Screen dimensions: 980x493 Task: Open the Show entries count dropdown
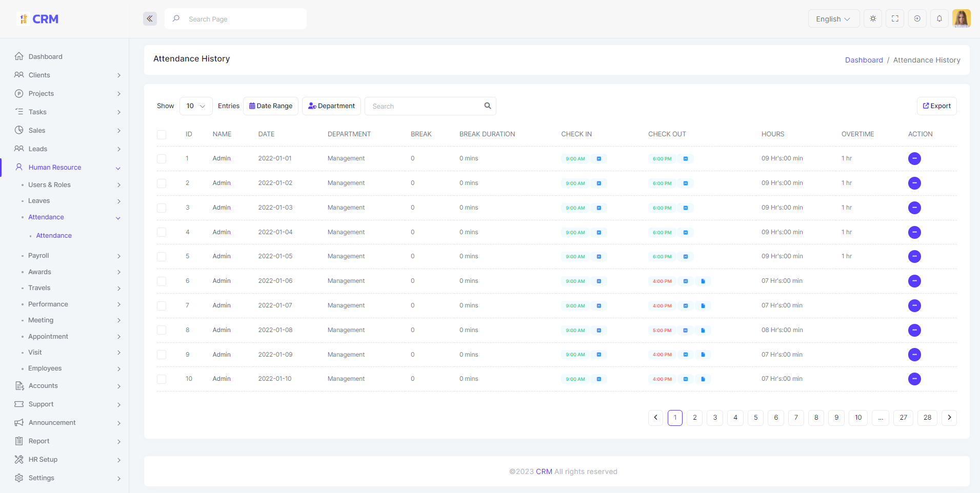pyautogui.click(x=195, y=106)
